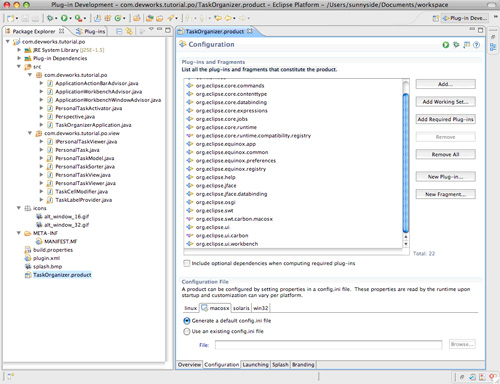This screenshot has width=500, height=384.
Task: Click the plug-in list scroll down arrow
Action: (406, 244)
